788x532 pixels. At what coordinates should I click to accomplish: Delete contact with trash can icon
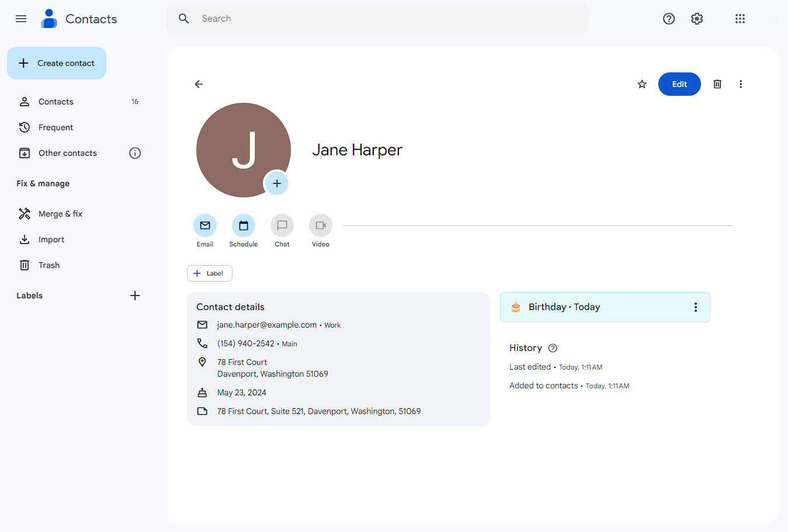717,84
